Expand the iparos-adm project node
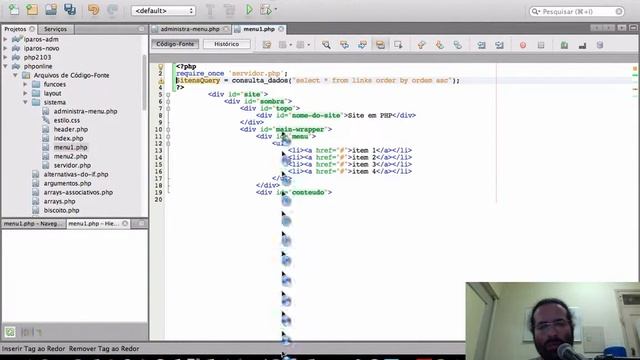Image resolution: width=640 pixels, height=360 pixels. click(5, 39)
